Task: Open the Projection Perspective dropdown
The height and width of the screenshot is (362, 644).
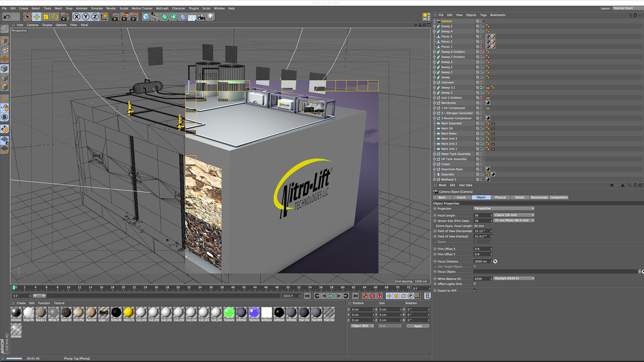Action: pos(504,209)
